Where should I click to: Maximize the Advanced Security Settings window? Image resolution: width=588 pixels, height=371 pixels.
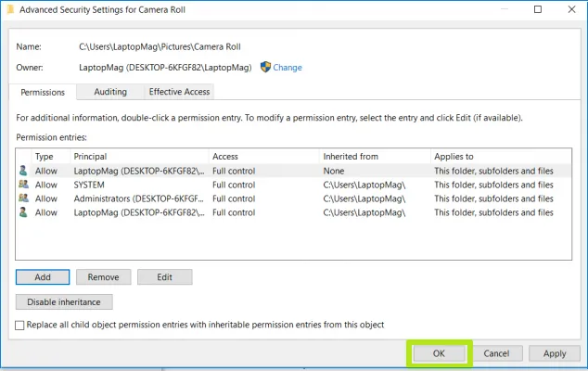(538, 9)
